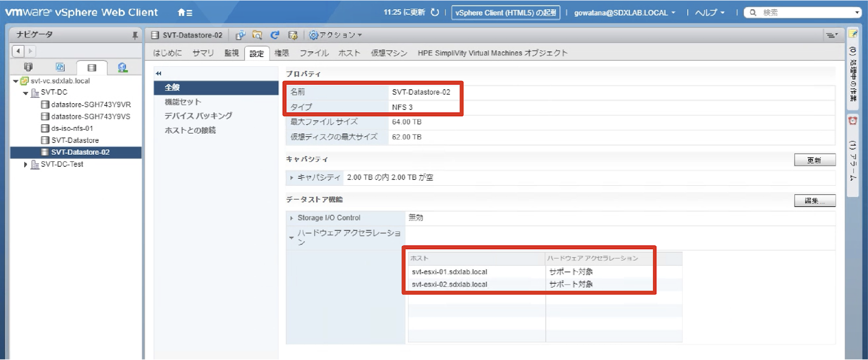Image resolution: width=868 pixels, height=360 pixels.
Task: Expand the SVT-DC-Test tree node
Action: 25,165
